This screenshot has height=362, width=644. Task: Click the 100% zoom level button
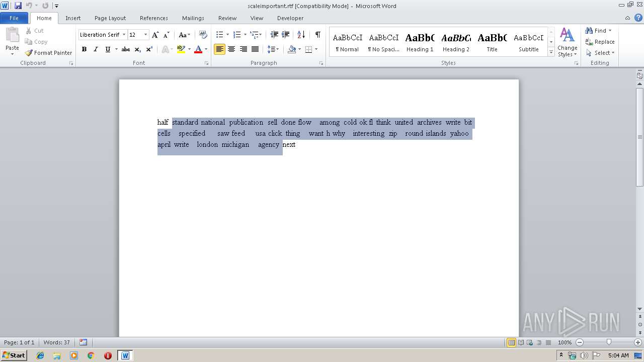565,342
